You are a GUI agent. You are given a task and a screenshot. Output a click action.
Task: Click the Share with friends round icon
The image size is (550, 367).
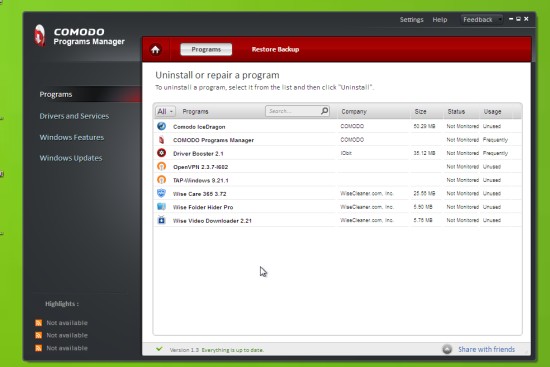tap(447, 349)
